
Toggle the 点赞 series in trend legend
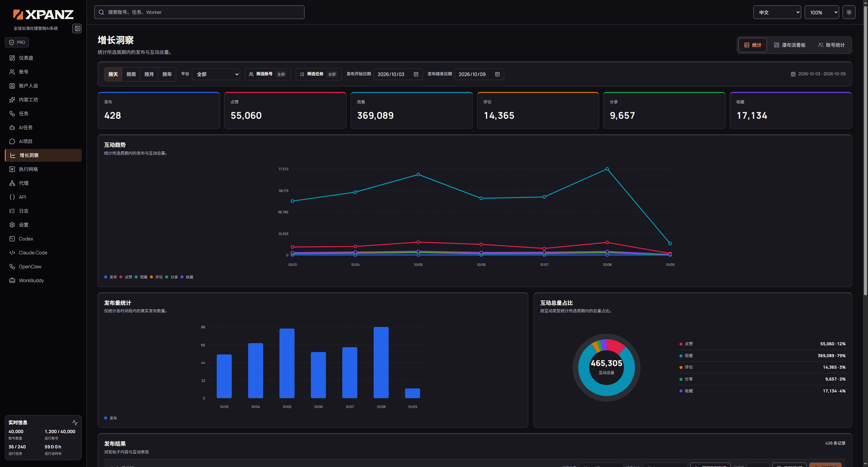coord(126,277)
